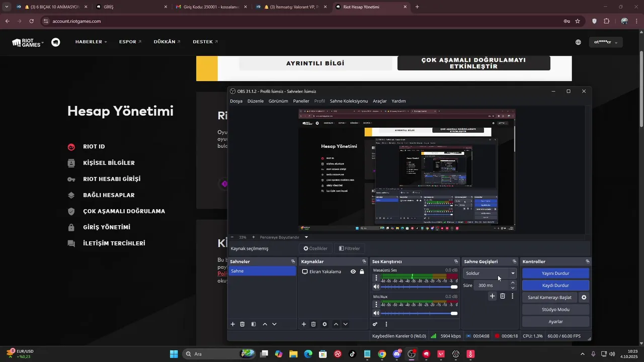Open transition properties three-dot menu
The height and width of the screenshot is (362, 644).
pos(513,296)
